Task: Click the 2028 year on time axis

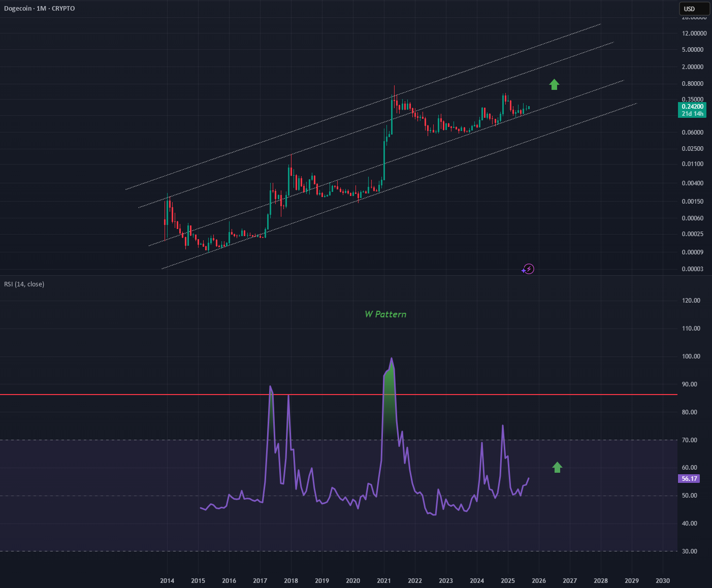Action: (601, 581)
